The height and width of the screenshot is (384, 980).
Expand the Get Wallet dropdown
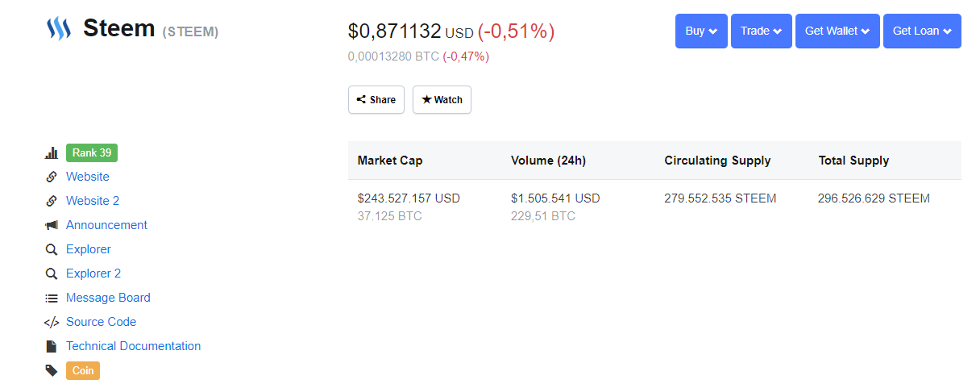(837, 31)
